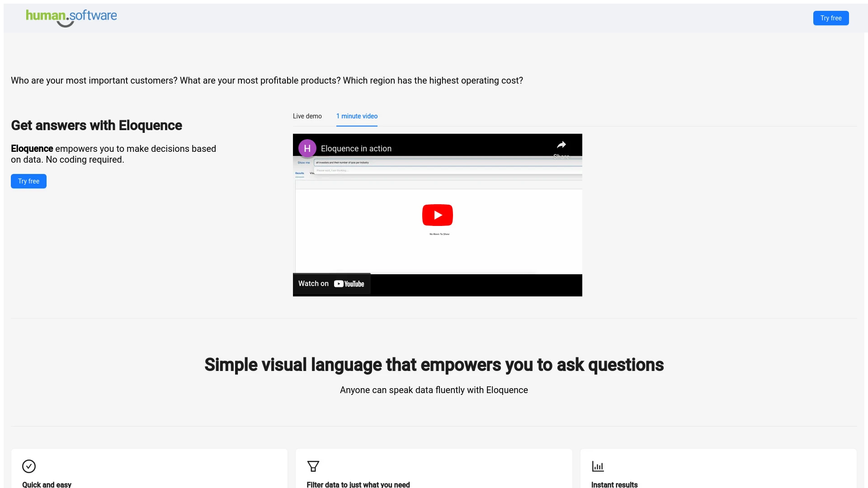Viewport: 868px width, 488px height.
Task: Click the bar chart icon above Instant results
Action: coord(598,466)
